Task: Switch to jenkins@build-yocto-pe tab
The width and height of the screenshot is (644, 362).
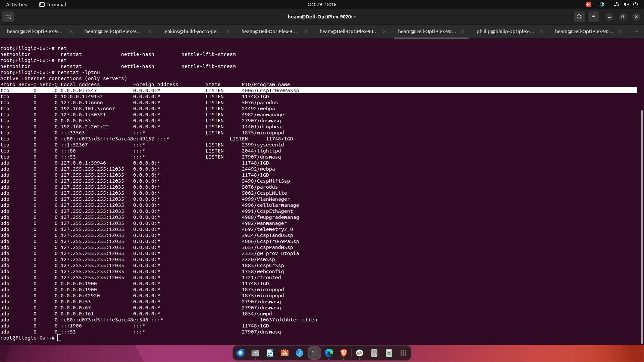Action: pos(192,32)
